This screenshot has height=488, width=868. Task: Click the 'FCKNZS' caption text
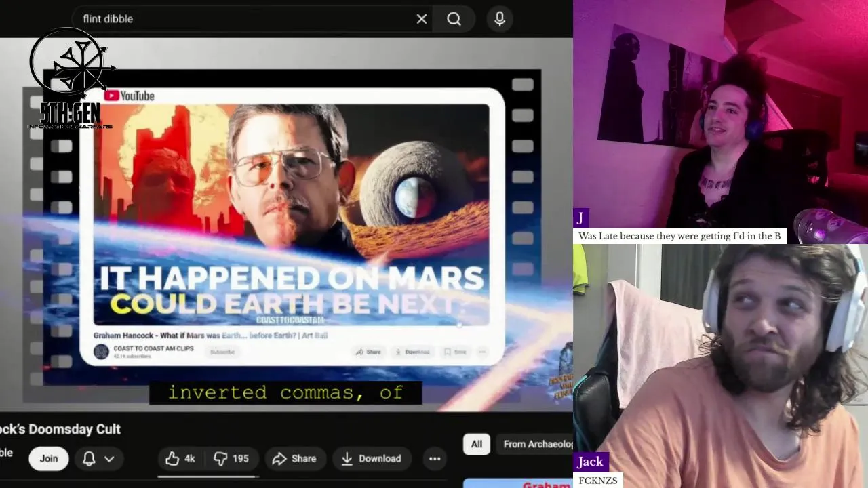click(x=598, y=481)
